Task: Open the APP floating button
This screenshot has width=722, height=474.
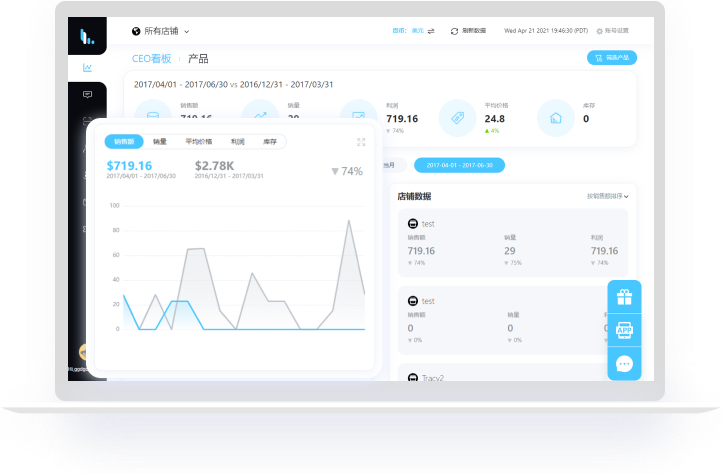Action: click(x=624, y=330)
